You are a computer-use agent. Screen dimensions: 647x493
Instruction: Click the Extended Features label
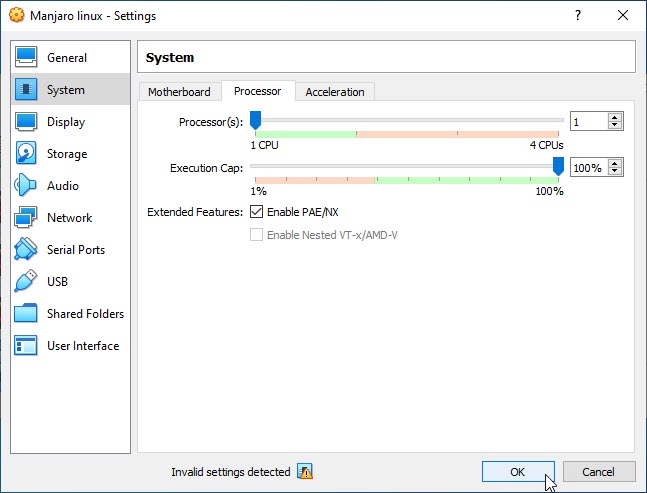[195, 212]
